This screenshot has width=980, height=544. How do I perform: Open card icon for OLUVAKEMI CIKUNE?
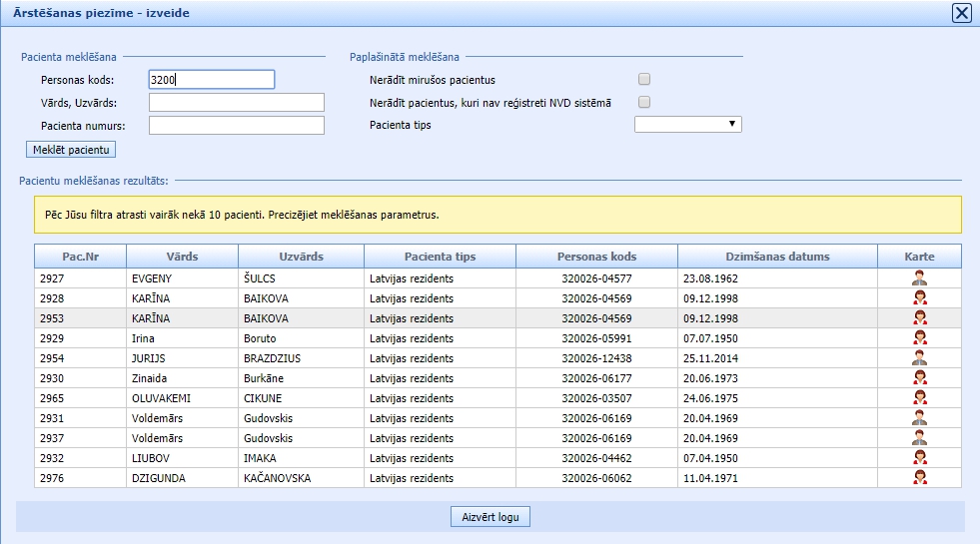pyautogui.click(x=919, y=398)
